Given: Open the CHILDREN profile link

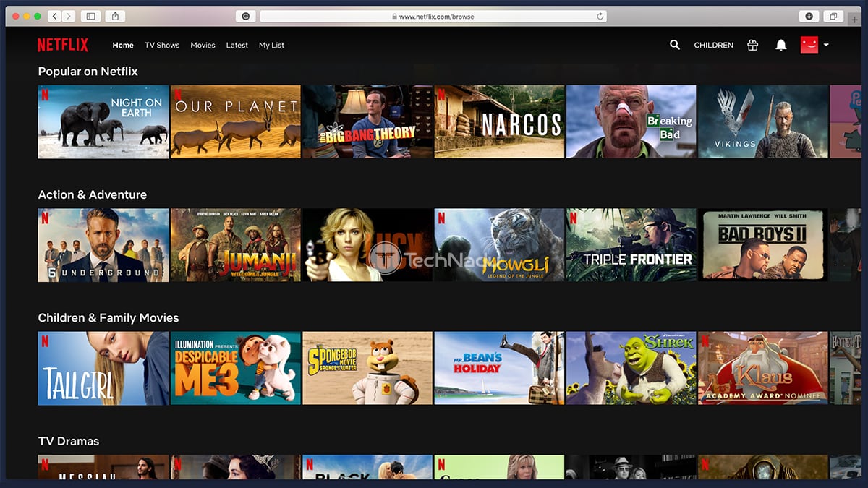Looking at the screenshot, I should point(714,45).
